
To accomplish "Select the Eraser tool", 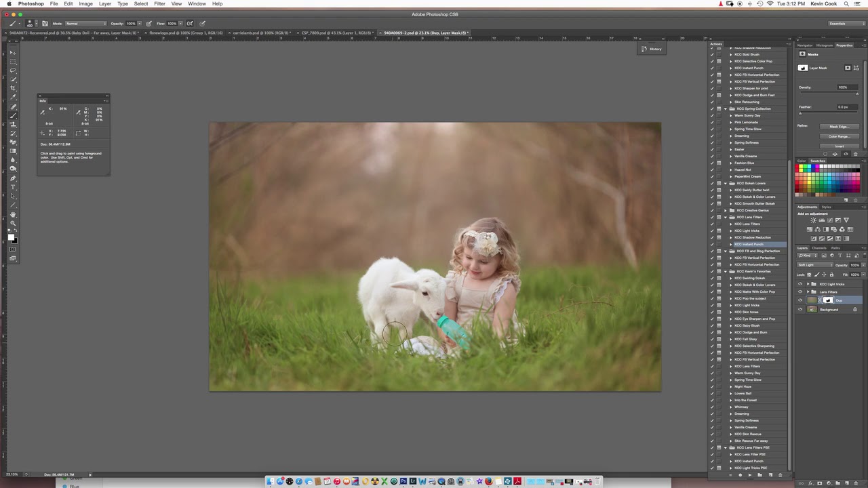I will pos(12,142).
